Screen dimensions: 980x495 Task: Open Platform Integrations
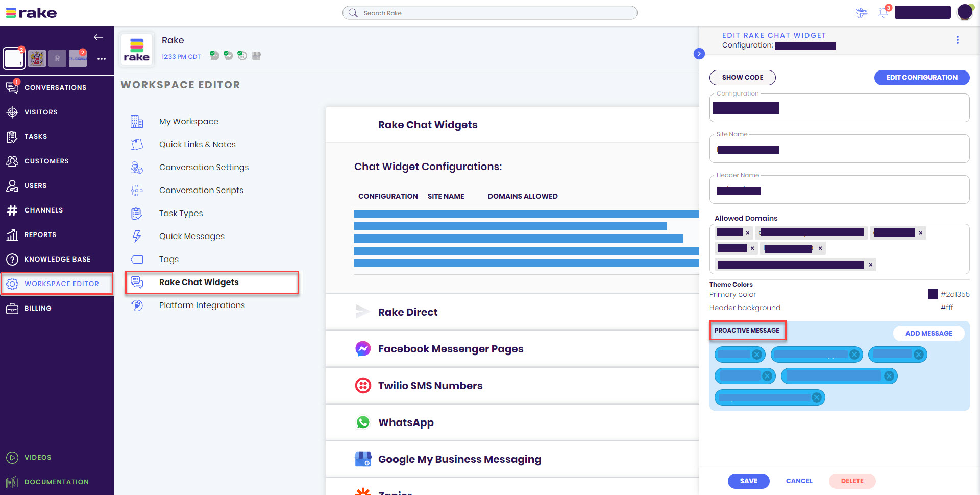click(x=202, y=305)
